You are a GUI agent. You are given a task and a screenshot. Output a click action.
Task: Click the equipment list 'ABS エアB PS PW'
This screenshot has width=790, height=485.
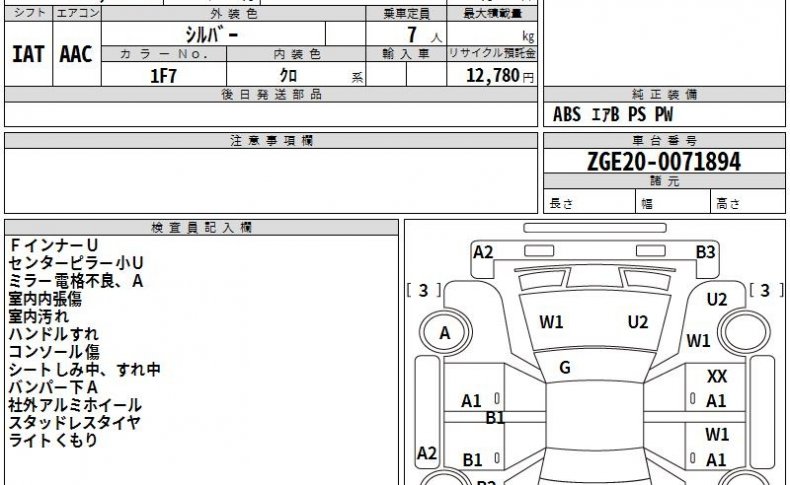pos(613,114)
